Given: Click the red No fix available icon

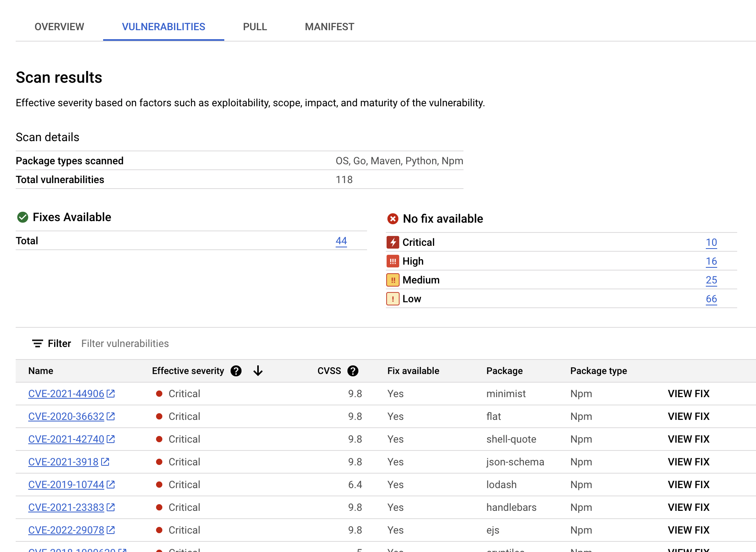Looking at the screenshot, I should (x=393, y=219).
